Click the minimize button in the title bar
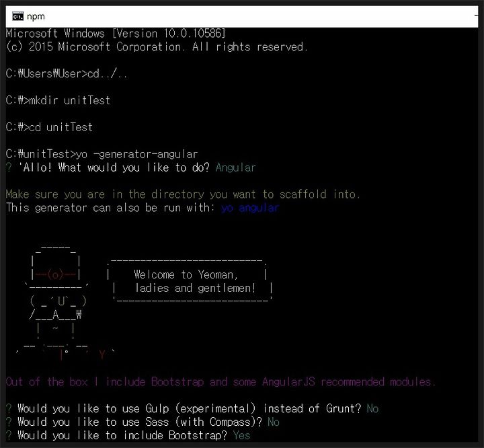Image resolution: width=484 pixels, height=448 pixels. coord(476,16)
